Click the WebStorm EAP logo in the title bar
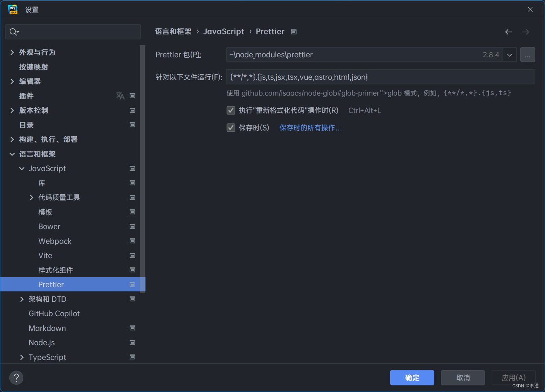This screenshot has height=392, width=545. coord(12,9)
